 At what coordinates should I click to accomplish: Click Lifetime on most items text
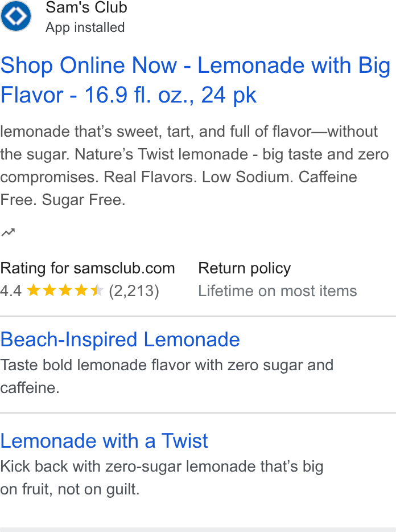click(x=277, y=290)
